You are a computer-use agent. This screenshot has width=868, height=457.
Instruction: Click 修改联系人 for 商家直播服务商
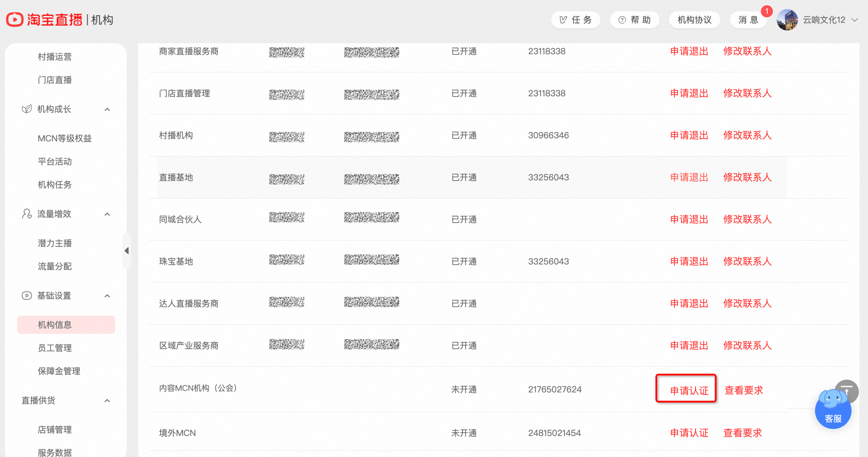(747, 51)
